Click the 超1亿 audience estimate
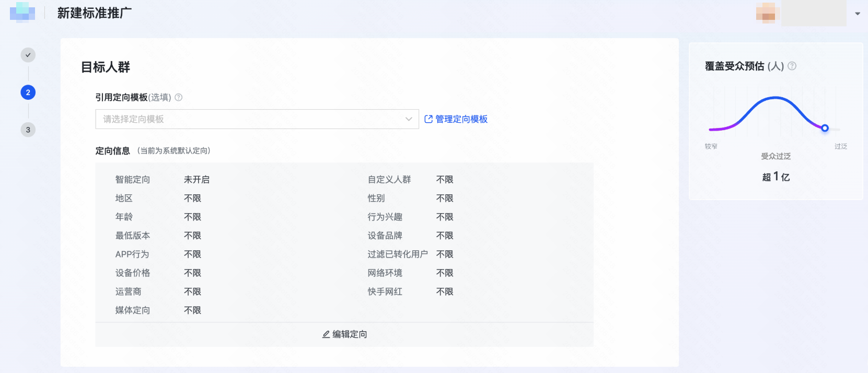Image resolution: width=868 pixels, height=373 pixels. (776, 177)
